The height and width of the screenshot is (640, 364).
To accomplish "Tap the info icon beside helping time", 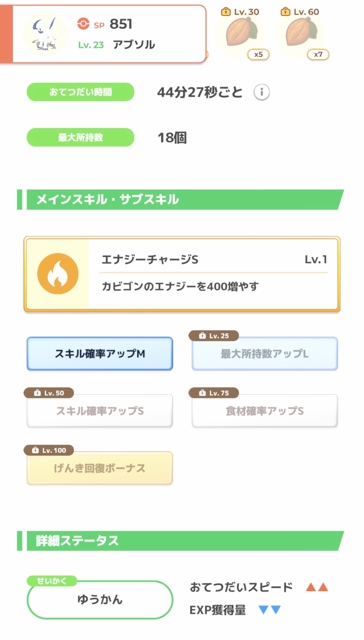I will pyautogui.click(x=261, y=92).
